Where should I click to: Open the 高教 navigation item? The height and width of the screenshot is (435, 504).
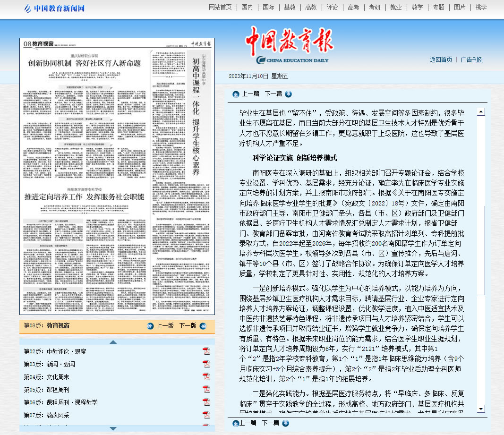click(311, 8)
